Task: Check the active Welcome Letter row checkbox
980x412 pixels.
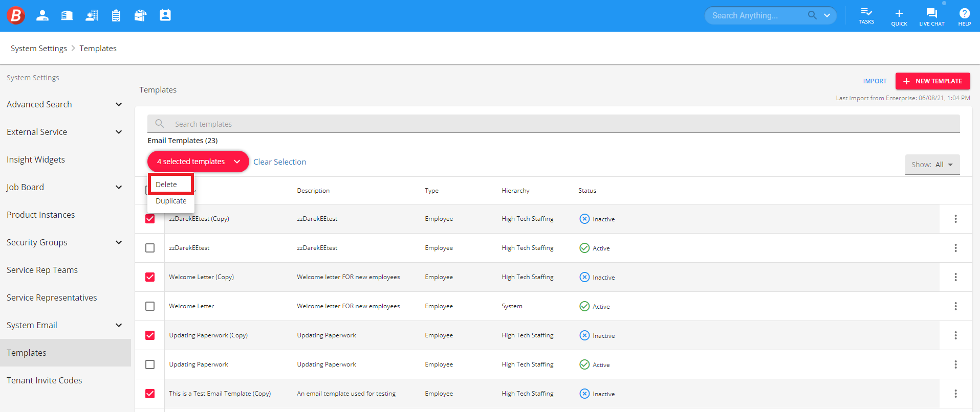Action: [150, 306]
